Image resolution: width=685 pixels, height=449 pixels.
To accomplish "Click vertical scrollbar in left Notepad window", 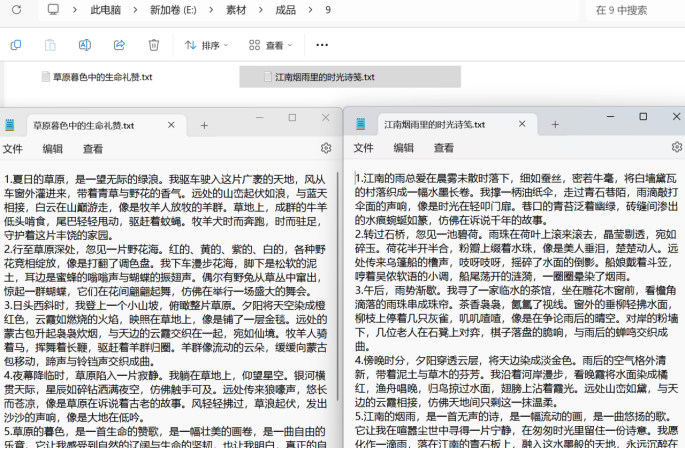I will [338, 286].
